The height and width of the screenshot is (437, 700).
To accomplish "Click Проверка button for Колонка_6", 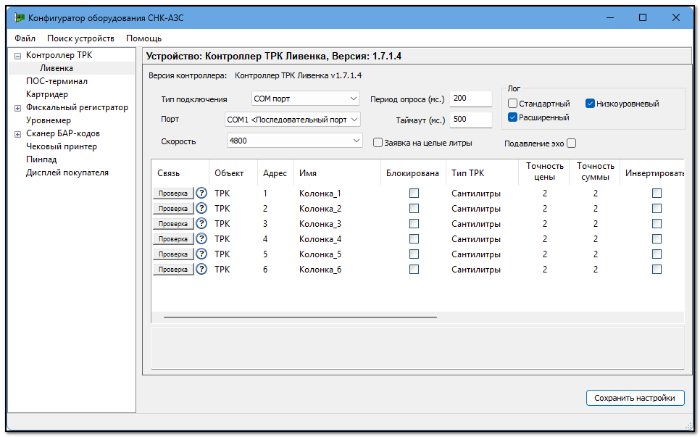I will pyautogui.click(x=173, y=269).
